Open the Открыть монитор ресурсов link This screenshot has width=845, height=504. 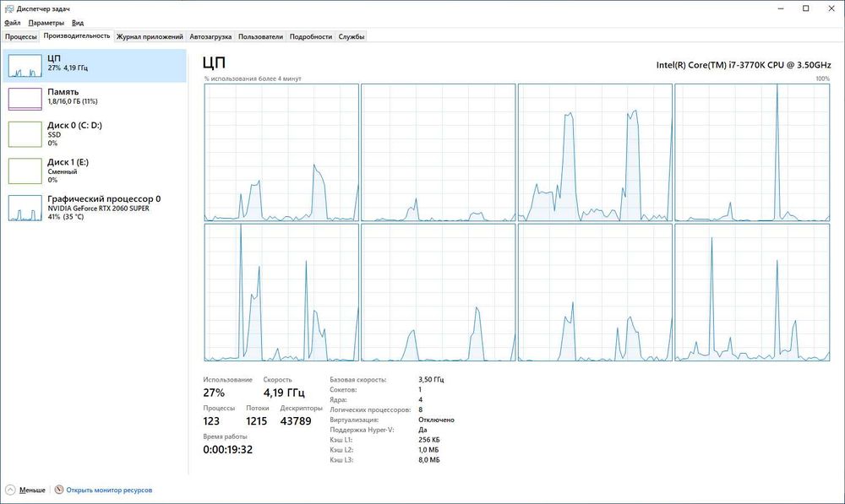click(x=109, y=490)
